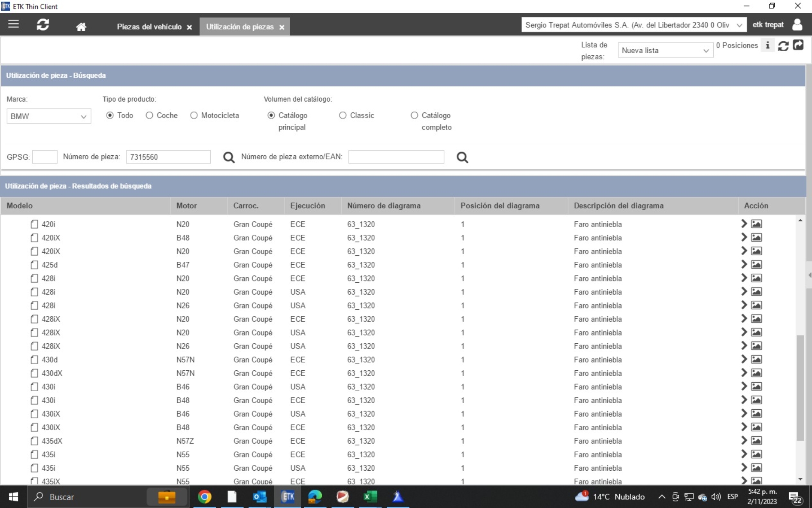812x508 pixels.
Task: Show parts list info icon
Action: click(767, 45)
